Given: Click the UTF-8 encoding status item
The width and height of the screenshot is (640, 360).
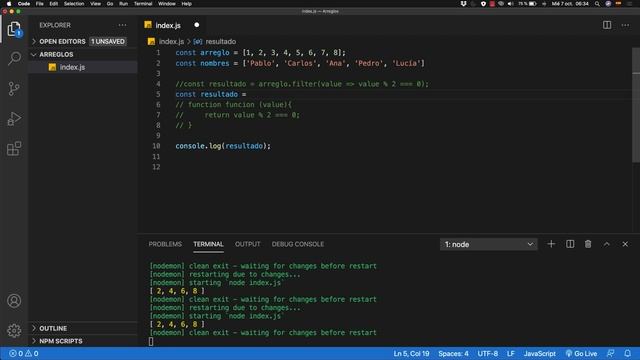Looking at the screenshot, I should [x=487, y=353].
